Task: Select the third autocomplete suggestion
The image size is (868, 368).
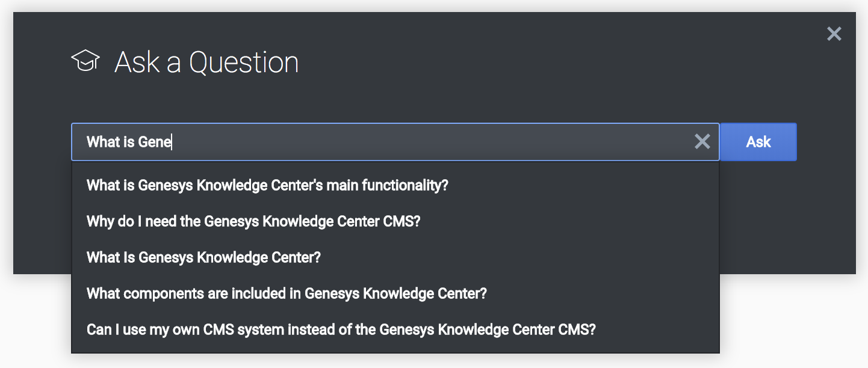Action: point(203,257)
